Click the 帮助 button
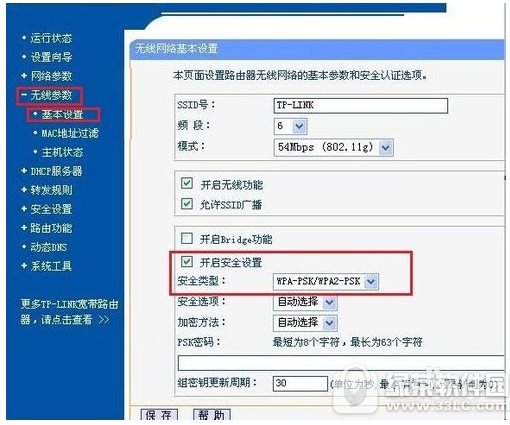This screenshot has width=510, height=425. coord(211,415)
